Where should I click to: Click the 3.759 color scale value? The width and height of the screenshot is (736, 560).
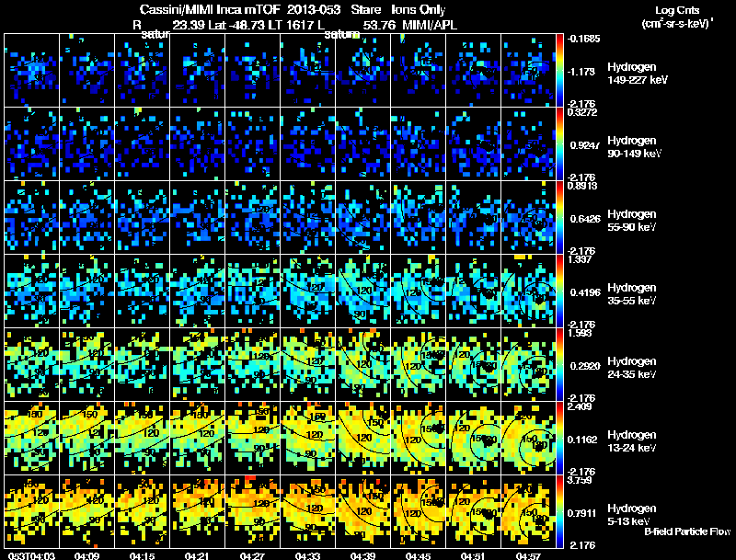(581, 480)
